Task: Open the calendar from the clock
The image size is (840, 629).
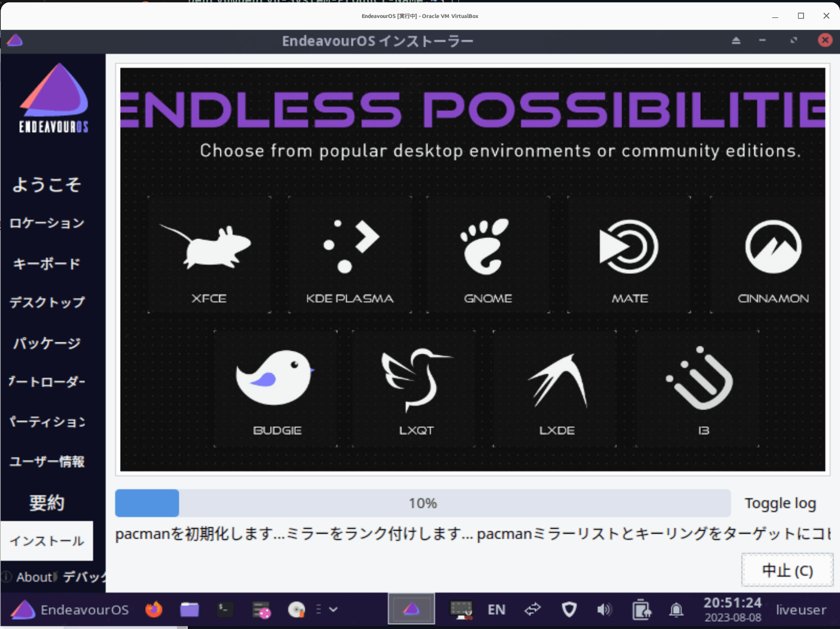Action: click(733, 609)
